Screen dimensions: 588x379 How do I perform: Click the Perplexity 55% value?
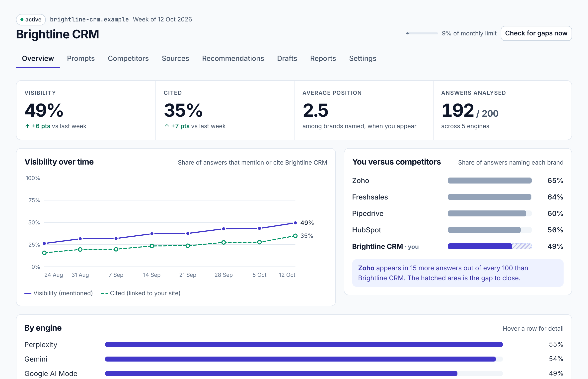[x=556, y=344]
